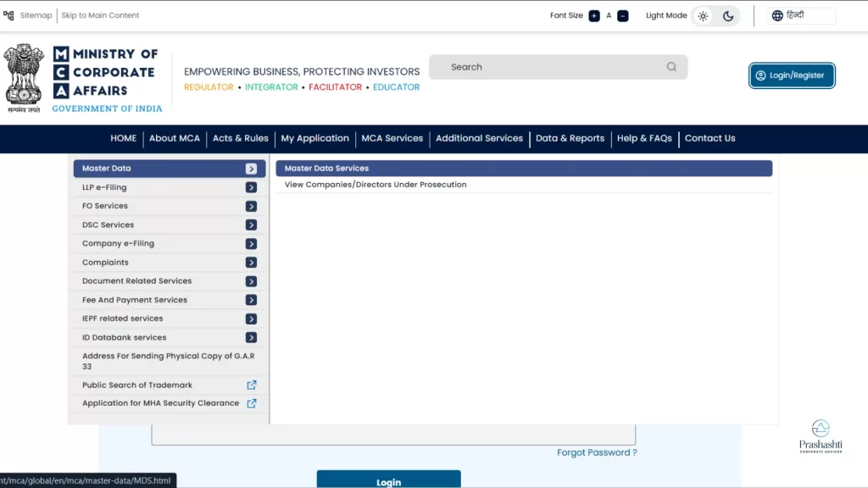The image size is (868, 488).
Task: Select IEPF related services item
Action: tap(170, 319)
